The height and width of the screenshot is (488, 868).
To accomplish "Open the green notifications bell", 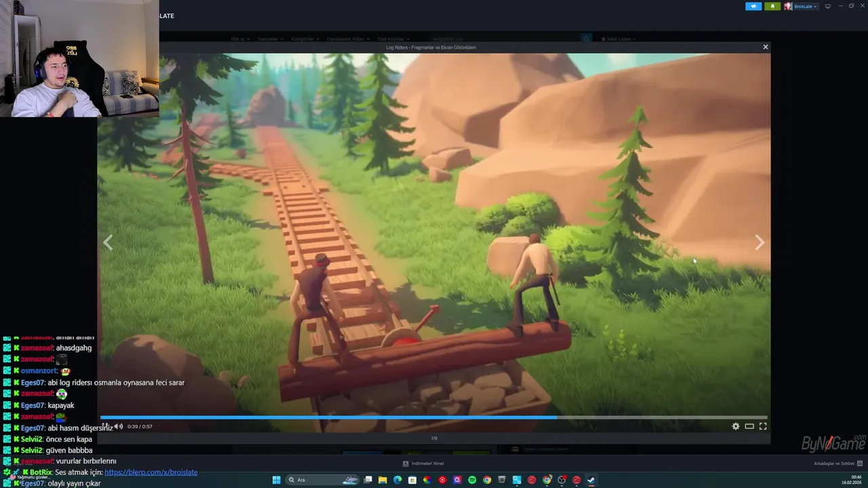I will click(x=772, y=6).
